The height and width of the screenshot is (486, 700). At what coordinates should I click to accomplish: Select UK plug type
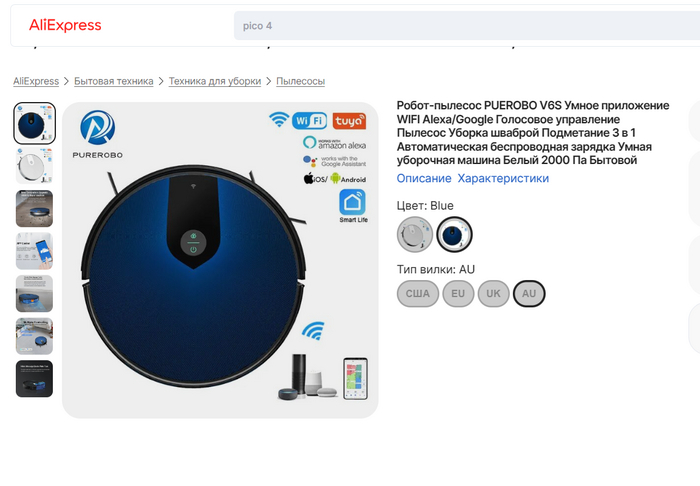[x=493, y=294]
